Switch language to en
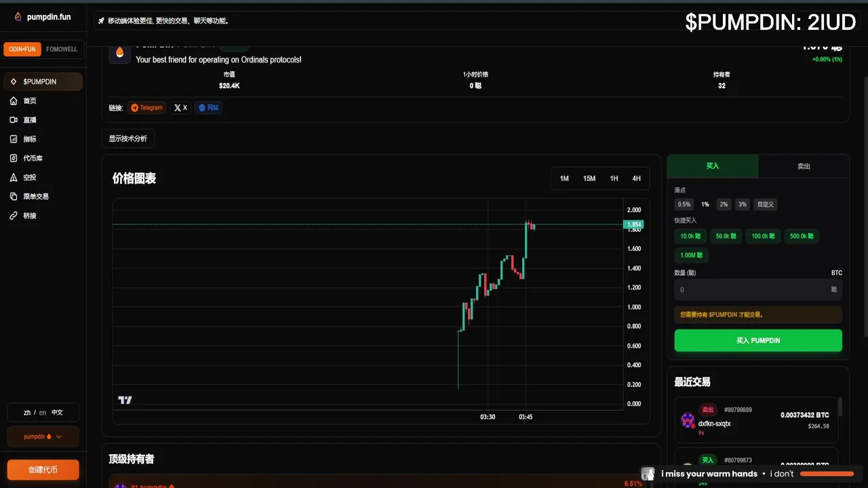868x488 pixels. click(43, 412)
